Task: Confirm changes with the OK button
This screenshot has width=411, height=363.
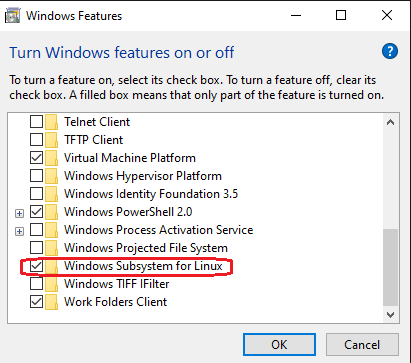Action: pyautogui.click(x=279, y=344)
